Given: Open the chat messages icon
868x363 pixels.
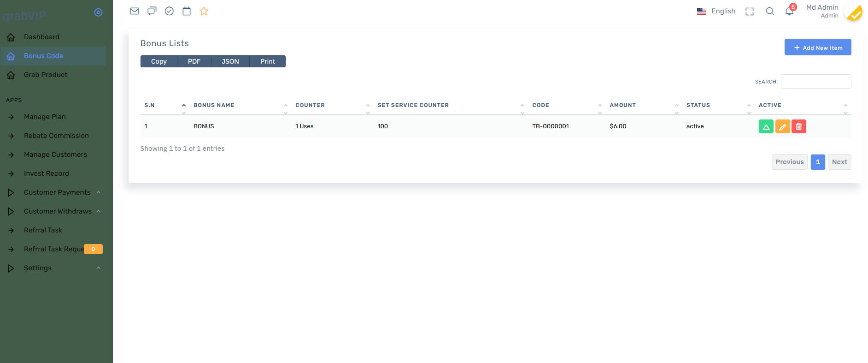Looking at the screenshot, I should pos(152,11).
